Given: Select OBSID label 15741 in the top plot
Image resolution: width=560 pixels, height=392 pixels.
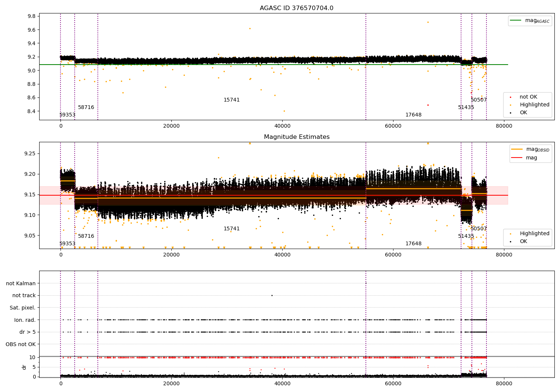Looking at the screenshot, I should click(231, 100).
